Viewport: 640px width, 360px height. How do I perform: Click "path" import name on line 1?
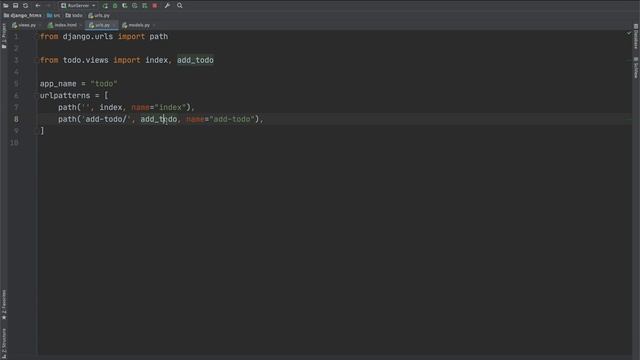pyautogui.click(x=158, y=37)
